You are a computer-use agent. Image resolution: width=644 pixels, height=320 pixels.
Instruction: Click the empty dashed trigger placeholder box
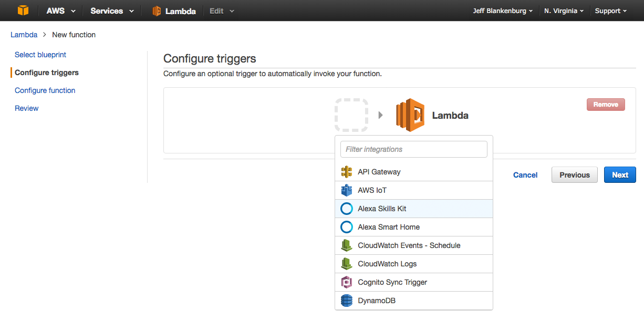tap(351, 115)
